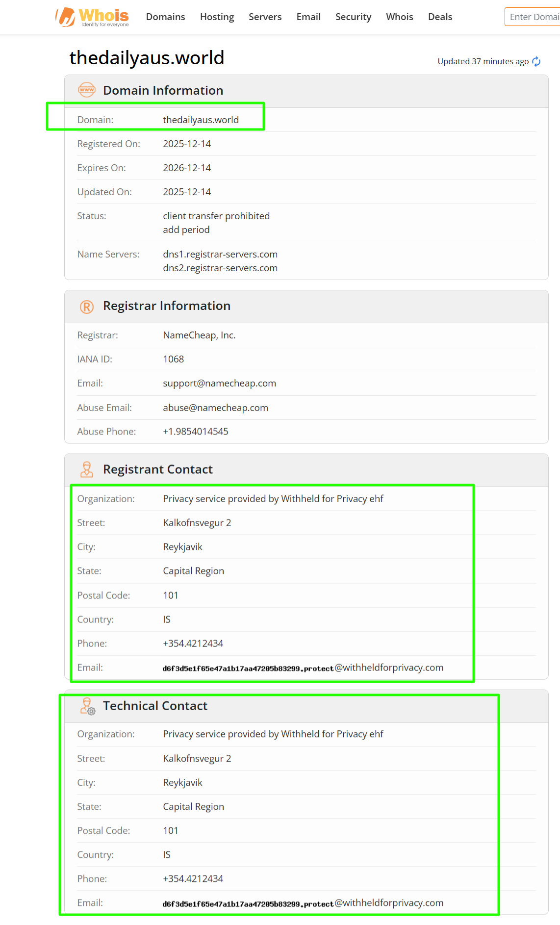Screen dimensions: 560x925
Task: Open the Hosting menu
Action: (x=217, y=17)
